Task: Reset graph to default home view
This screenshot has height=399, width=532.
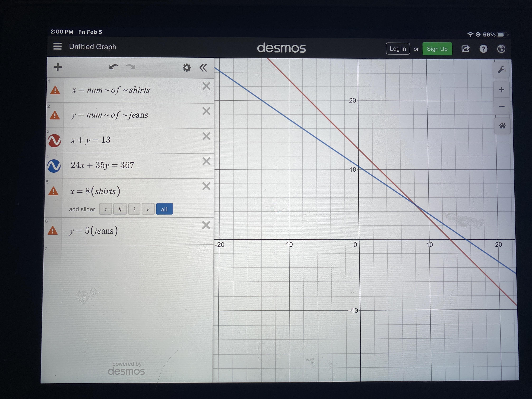Action: click(502, 126)
